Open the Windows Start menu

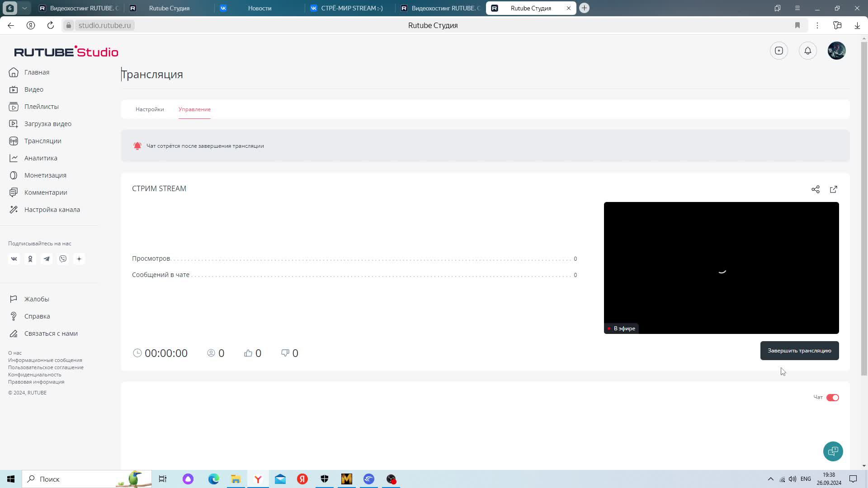11,479
